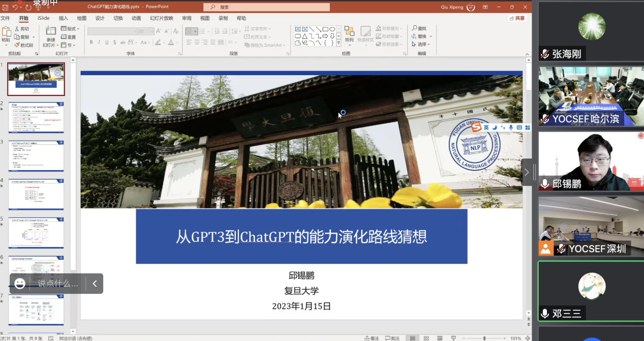Click the Save icon in title bar

tap(5, 7)
